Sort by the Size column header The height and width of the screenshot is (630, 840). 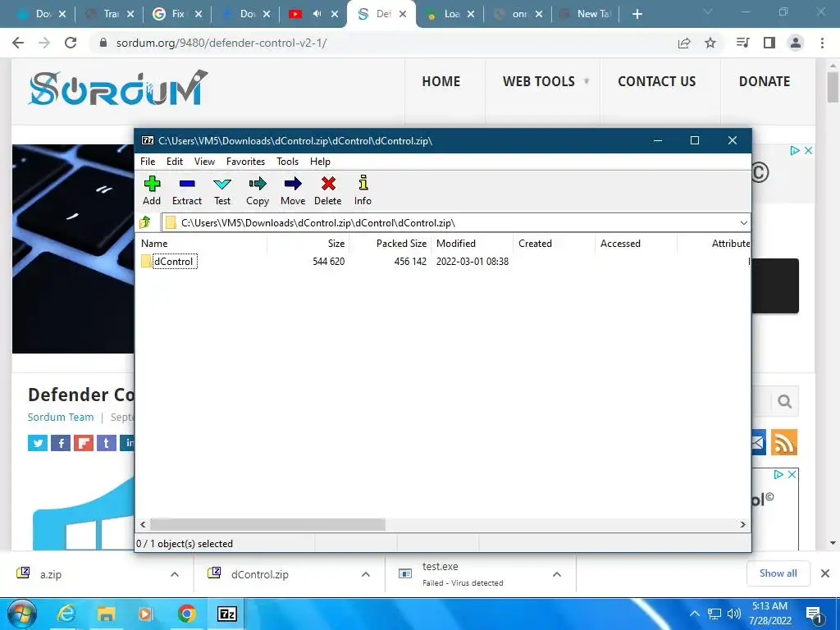pyautogui.click(x=308, y=243)
